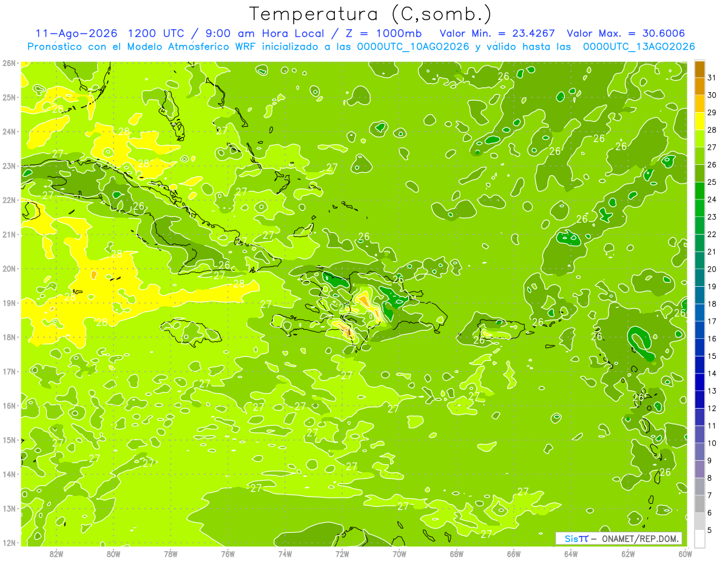Click the color scale number 8
Image resolution: width=728 pixels, height=562 pixels.
[710, 478]
